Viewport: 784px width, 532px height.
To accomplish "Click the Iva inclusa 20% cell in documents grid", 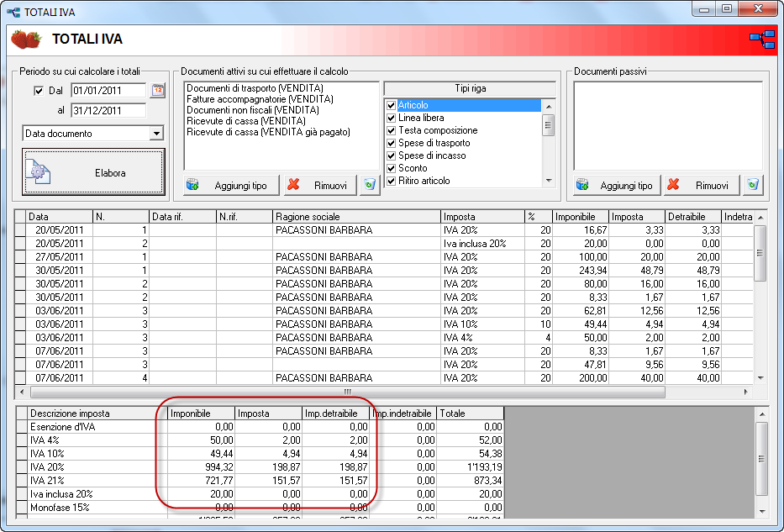I will pos(482,244).
